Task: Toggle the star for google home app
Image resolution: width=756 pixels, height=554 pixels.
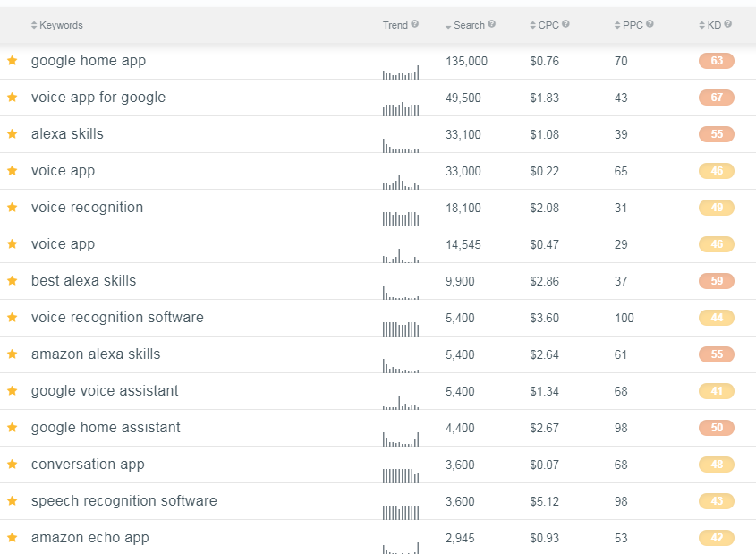Action: pos(13,60)
